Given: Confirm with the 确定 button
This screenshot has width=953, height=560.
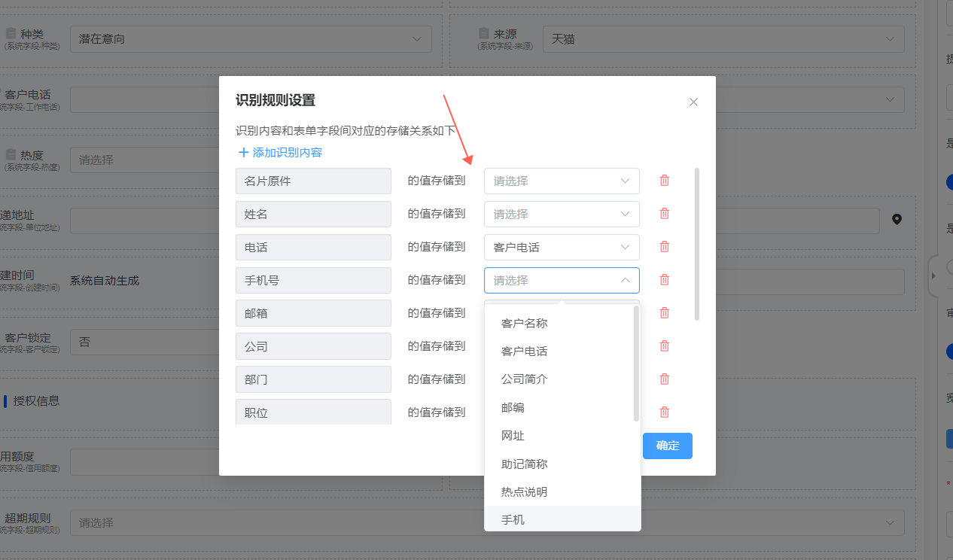Looking at the screenshot, I should [x=668, y=446].
